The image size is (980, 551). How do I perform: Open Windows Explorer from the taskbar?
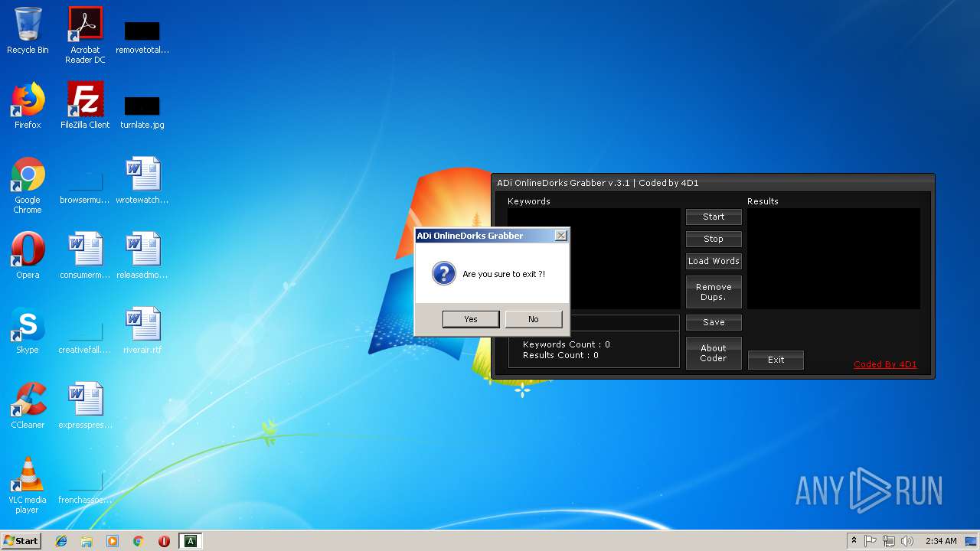pyautogui.click(x=87, y=541)
